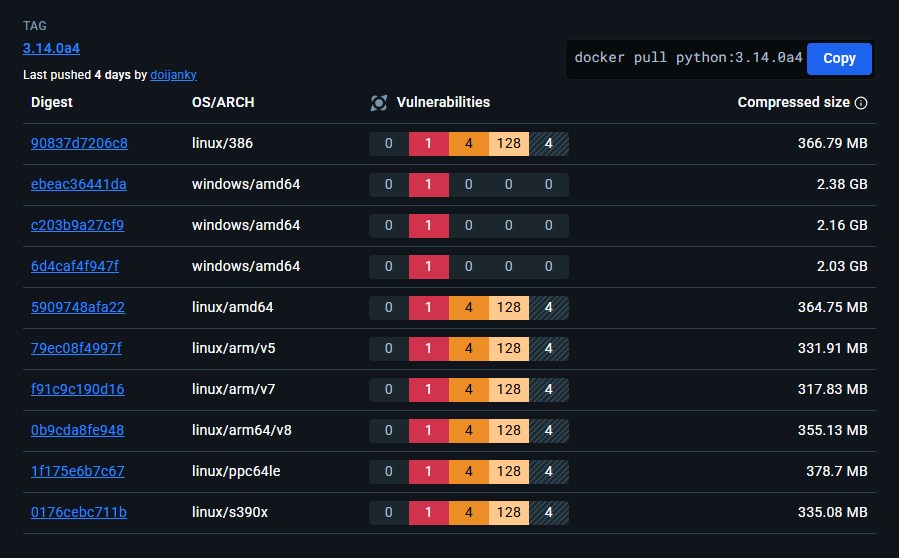The image size is (899, 558).
Task: Click the docker pull python:3.14.0a4 command text
Action: tap(688, 58)
